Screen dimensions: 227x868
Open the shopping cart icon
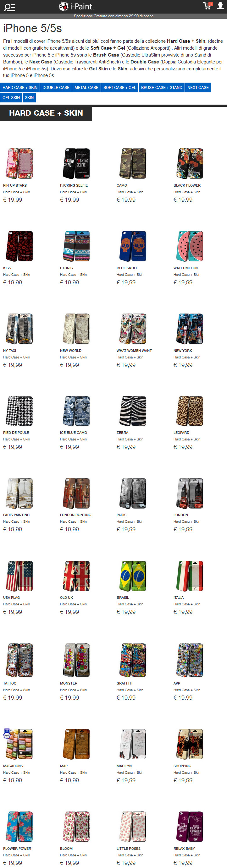pyautogui.click(x=208, y=6)
